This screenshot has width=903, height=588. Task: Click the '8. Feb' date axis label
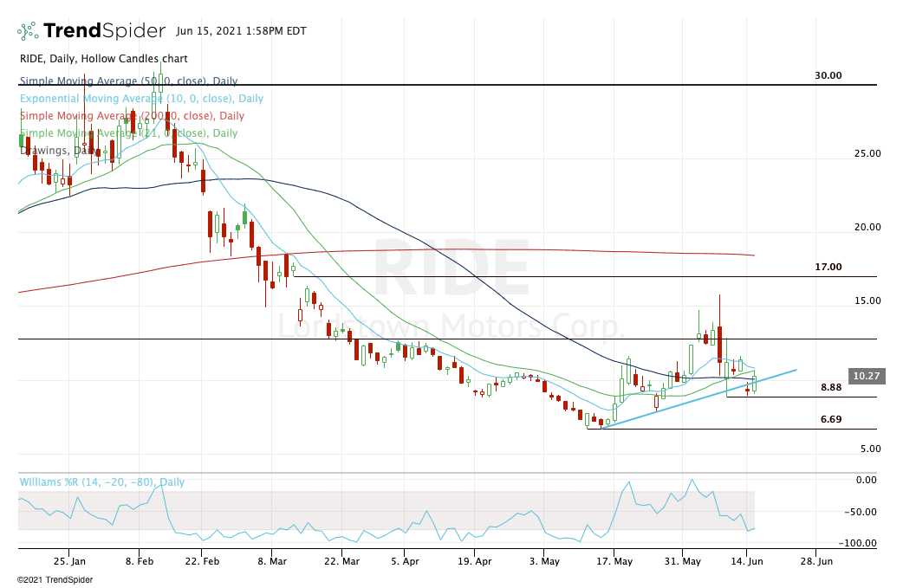pos(140,561)
